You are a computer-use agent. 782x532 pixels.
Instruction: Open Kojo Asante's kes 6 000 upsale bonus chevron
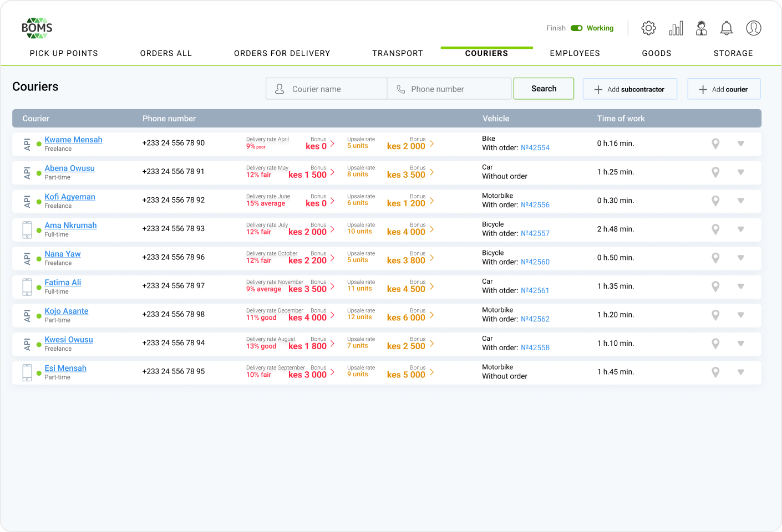point(432,315)
